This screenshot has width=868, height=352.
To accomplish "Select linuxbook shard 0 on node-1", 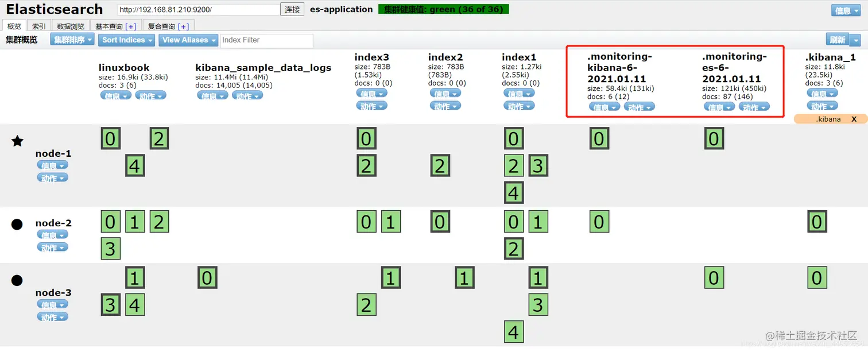I will pos(111,139).
